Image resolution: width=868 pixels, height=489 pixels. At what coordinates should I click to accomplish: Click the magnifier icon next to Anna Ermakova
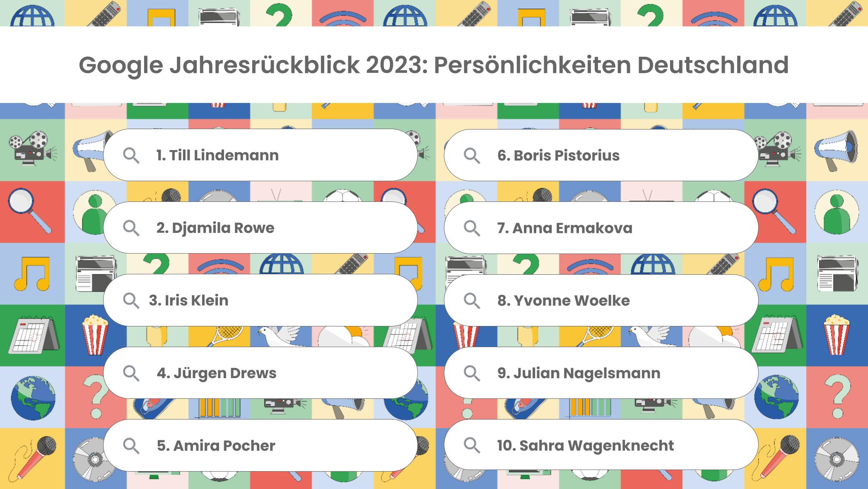pos(472,228)
